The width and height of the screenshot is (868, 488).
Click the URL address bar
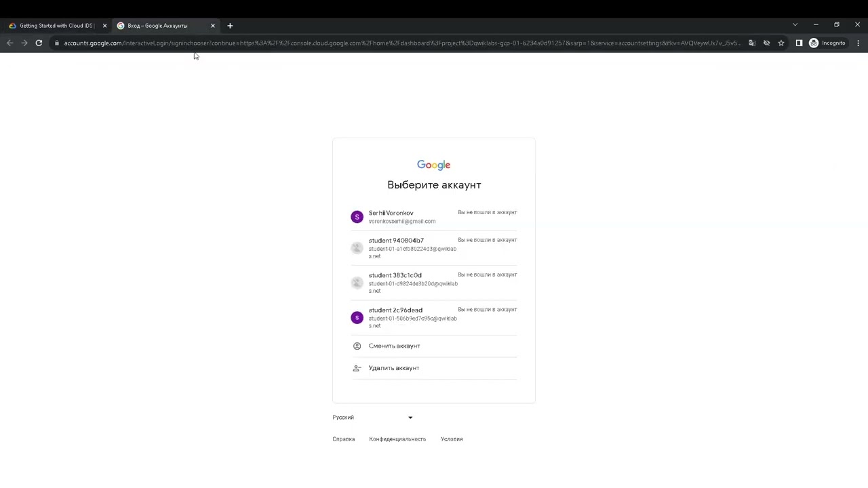(x=402, y=43)
